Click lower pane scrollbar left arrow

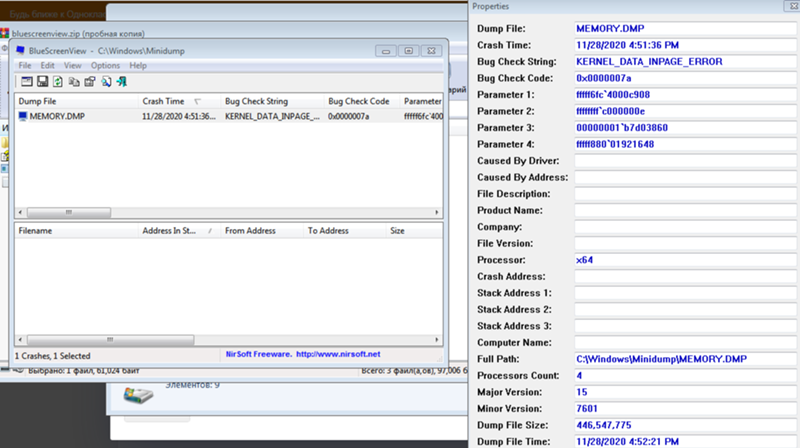pyautogui.click(x=20, y=340)
